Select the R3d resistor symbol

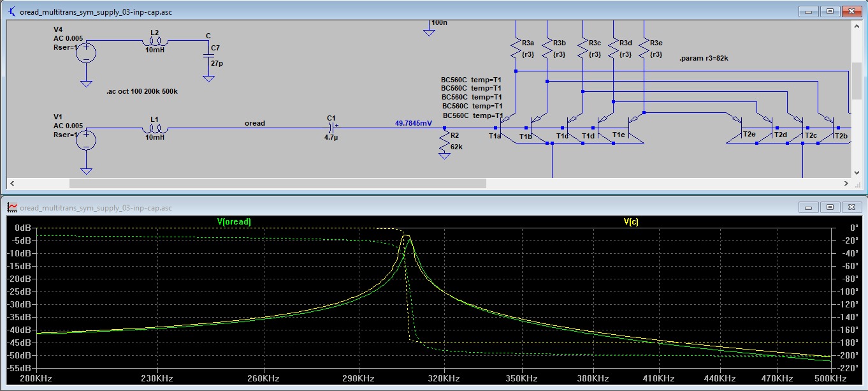tap(613, 48)
